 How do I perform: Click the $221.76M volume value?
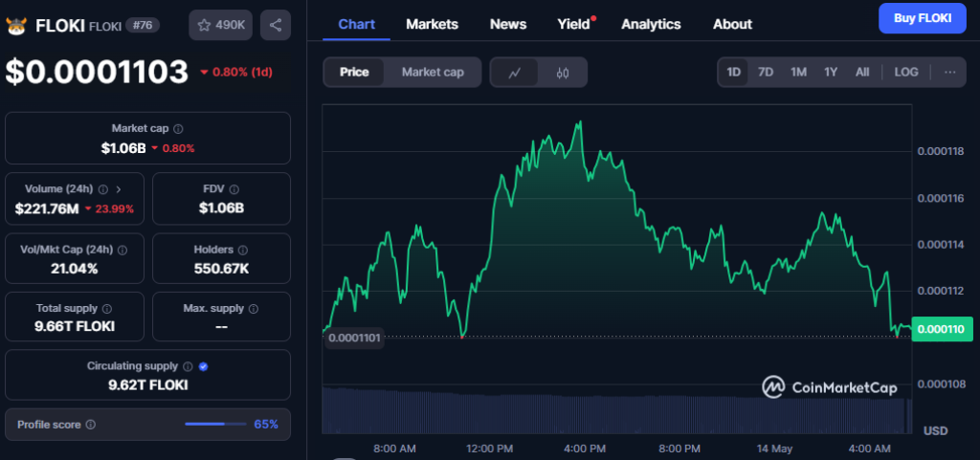click(x=47, y=208)
